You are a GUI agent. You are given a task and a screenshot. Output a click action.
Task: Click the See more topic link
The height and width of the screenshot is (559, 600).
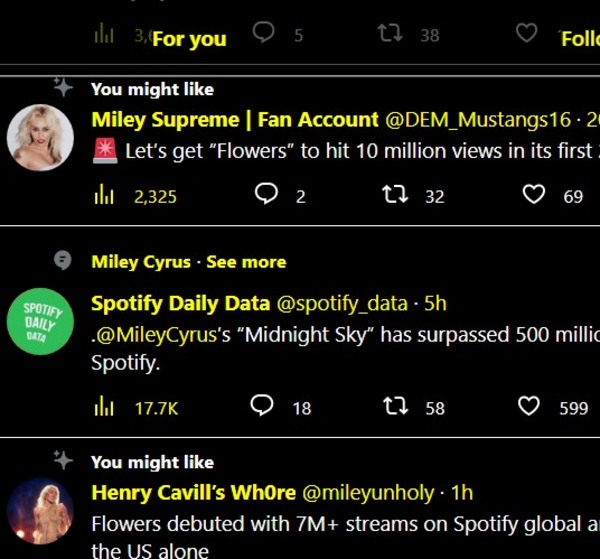tap(246, 262)
